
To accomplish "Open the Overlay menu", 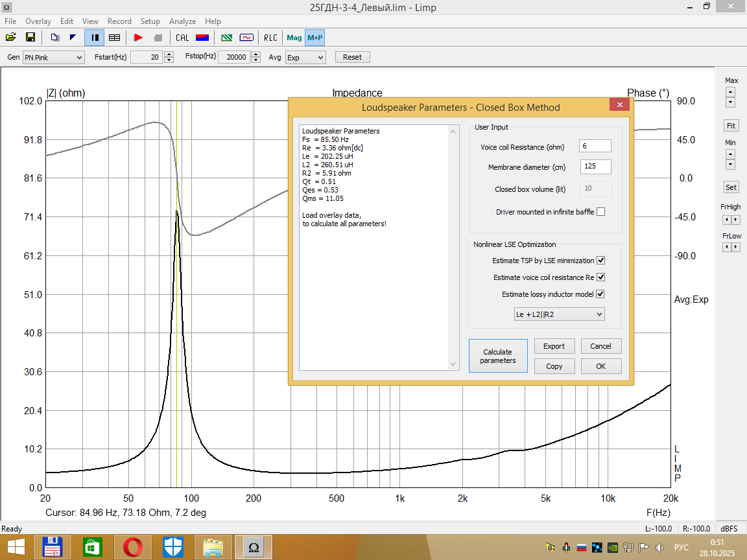I will 38,21.
